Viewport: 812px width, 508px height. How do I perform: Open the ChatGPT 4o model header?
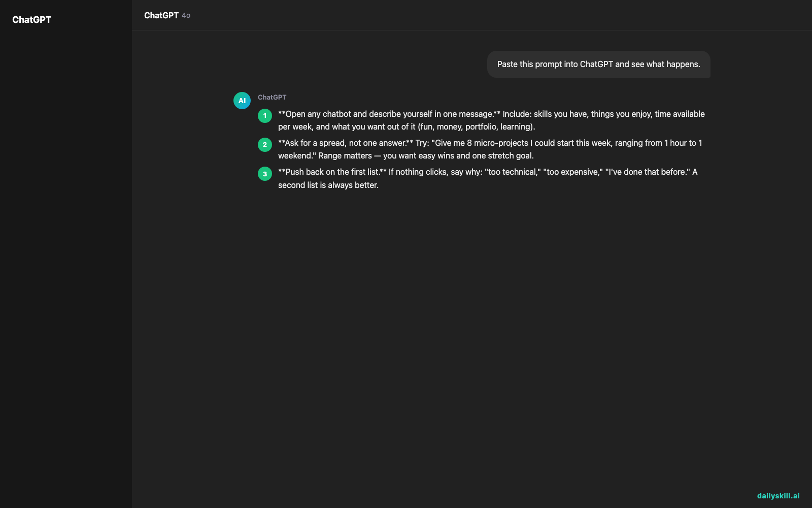point(167,15)
